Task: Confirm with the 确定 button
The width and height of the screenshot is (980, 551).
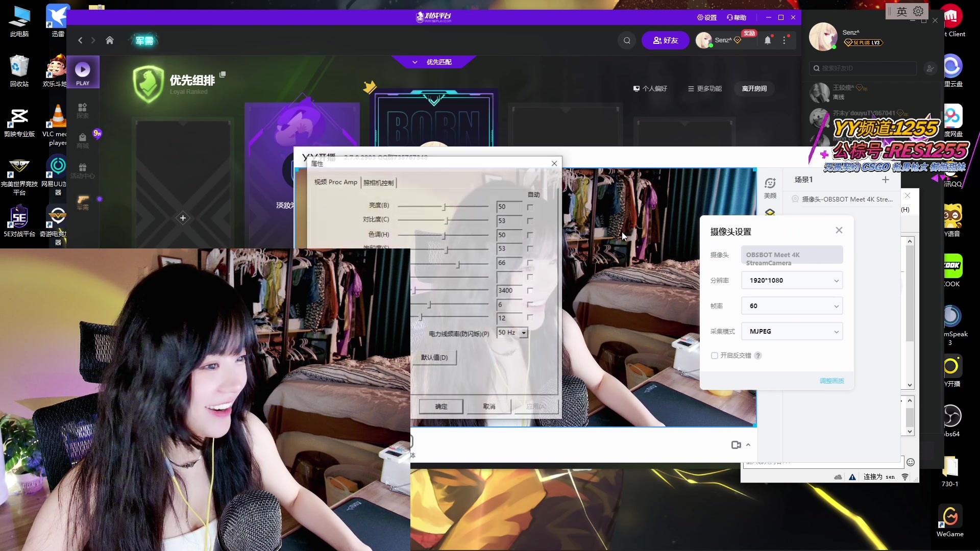Action: [441, 407]
